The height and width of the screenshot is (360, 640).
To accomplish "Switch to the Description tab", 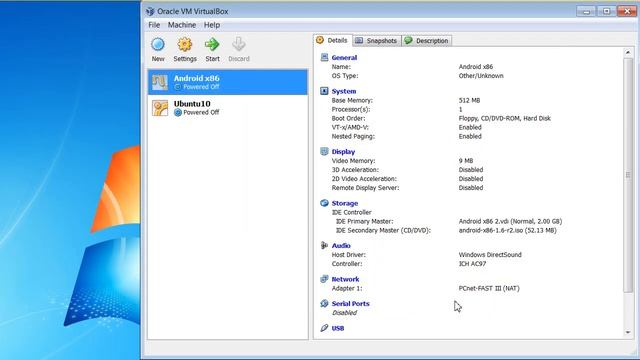I will (x=427, y=41).
